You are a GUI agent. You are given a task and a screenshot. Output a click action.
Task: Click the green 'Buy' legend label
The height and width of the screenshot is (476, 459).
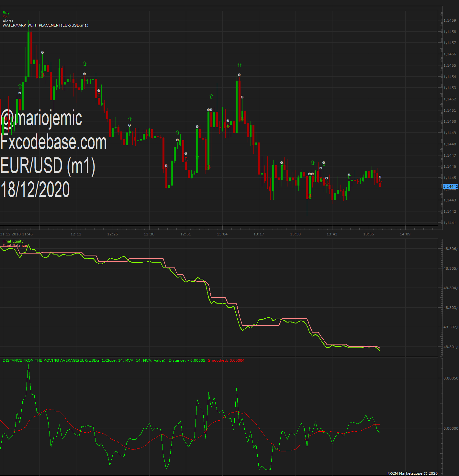(6, 13)
